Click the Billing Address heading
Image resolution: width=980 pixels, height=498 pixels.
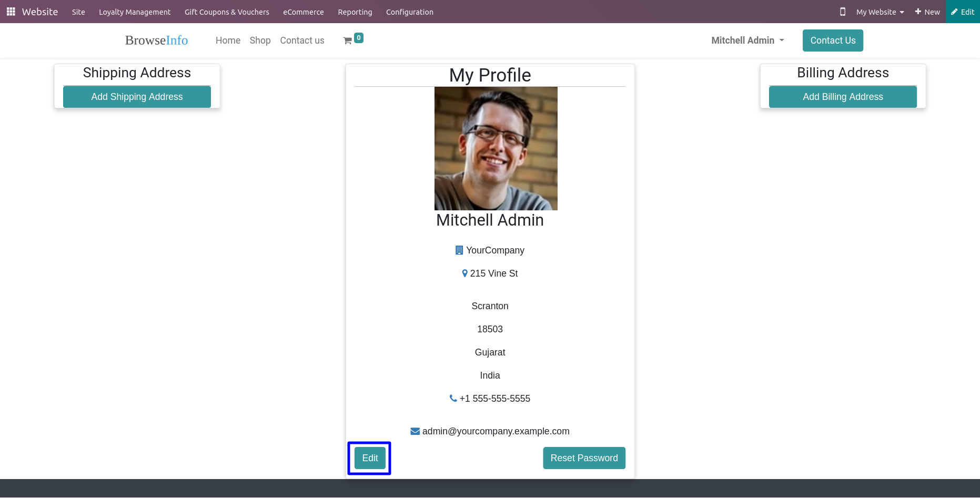pos(843,73)
